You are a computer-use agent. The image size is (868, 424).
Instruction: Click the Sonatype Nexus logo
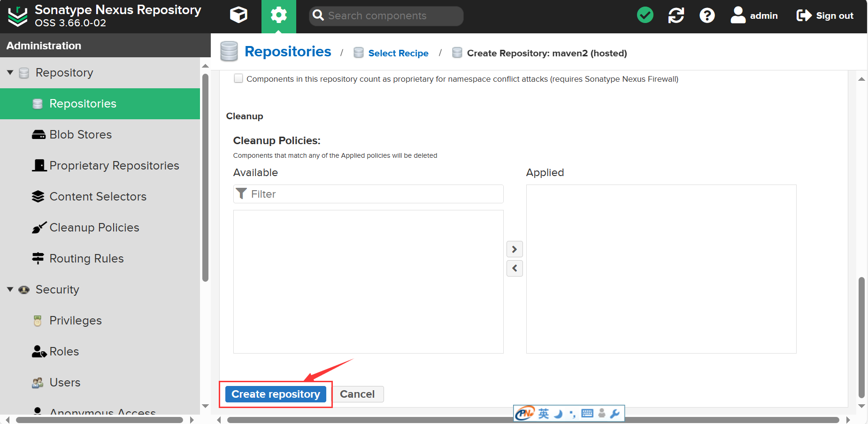pos(18,16)
